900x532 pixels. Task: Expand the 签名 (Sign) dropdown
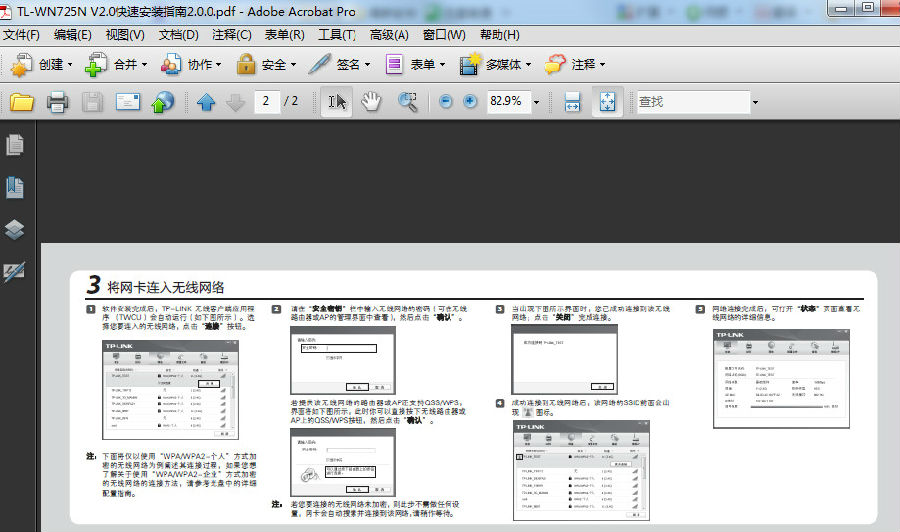[x=367, y=65]
